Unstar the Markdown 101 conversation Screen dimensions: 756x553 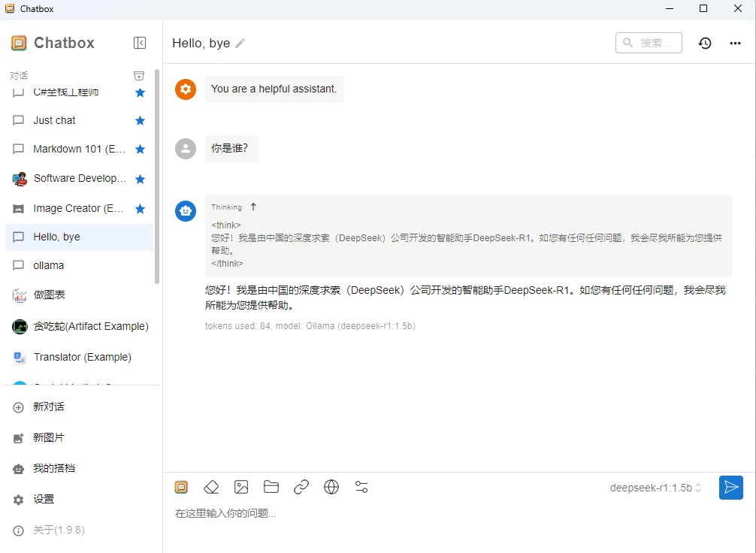click(140, 149)
